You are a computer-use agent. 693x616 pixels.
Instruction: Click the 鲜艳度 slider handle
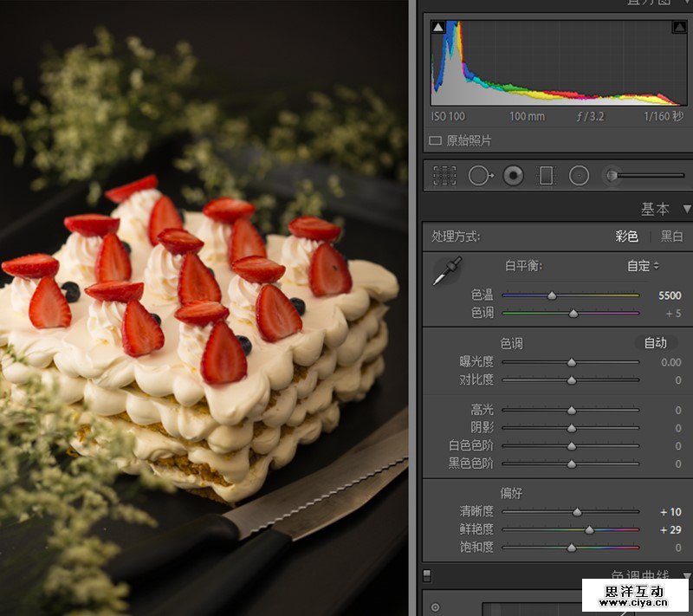589,529
